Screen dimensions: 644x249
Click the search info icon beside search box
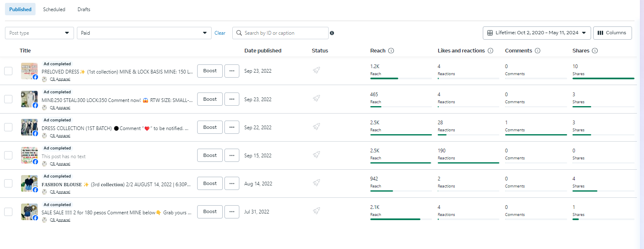(332, 33)
